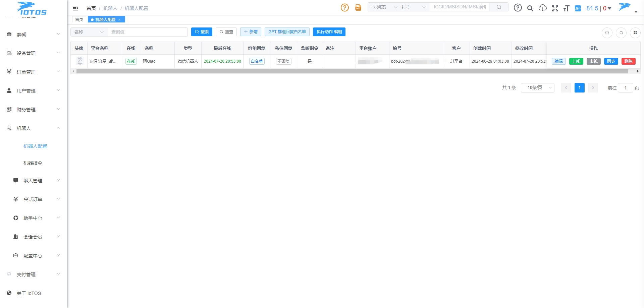Expand the 套餐 sidebar menu
The image size is (644, 308).
coord(34,34)
